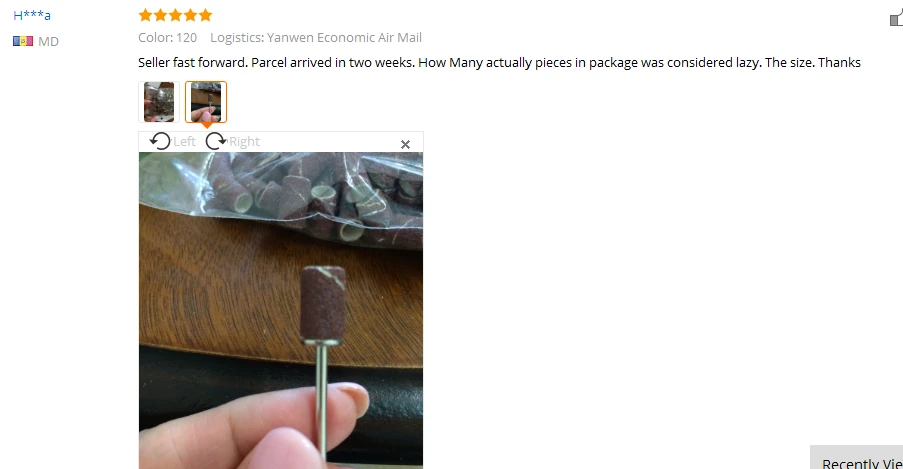Rotate the photo right using the clockwise icon
Viewport: 903px width, 469px height.
[216, 141]
